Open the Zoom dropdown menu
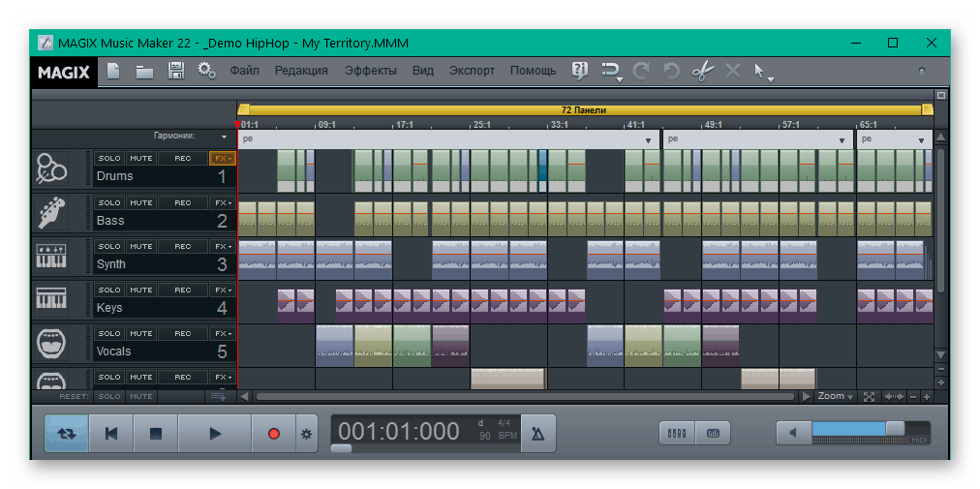 [x=835, y=397]
